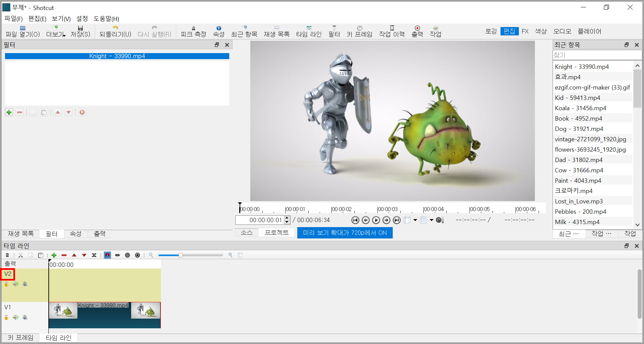Open the grid options dropdown arrow
This screenshot has width=644, height=344.
[431, 220]
